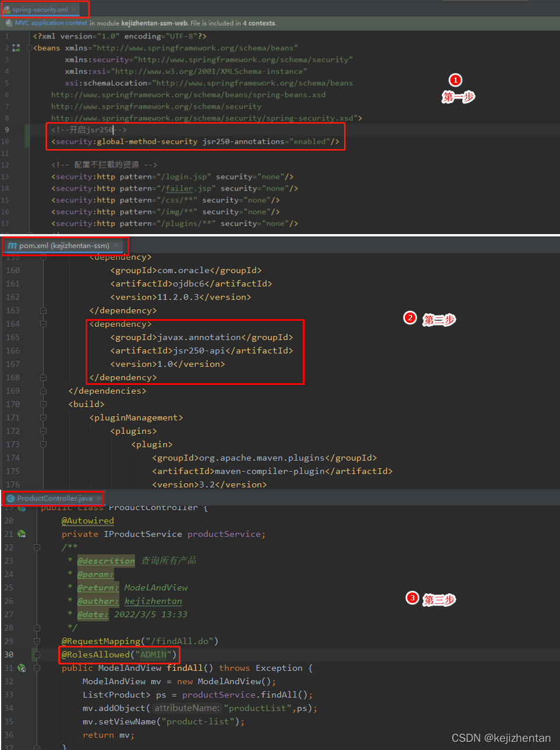Click the @Autowired annotation
This screenshot has width=560, height=750.
88,521
